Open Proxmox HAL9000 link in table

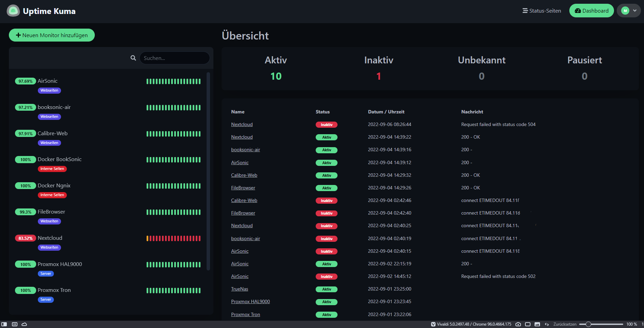click(x=250, y=301)
